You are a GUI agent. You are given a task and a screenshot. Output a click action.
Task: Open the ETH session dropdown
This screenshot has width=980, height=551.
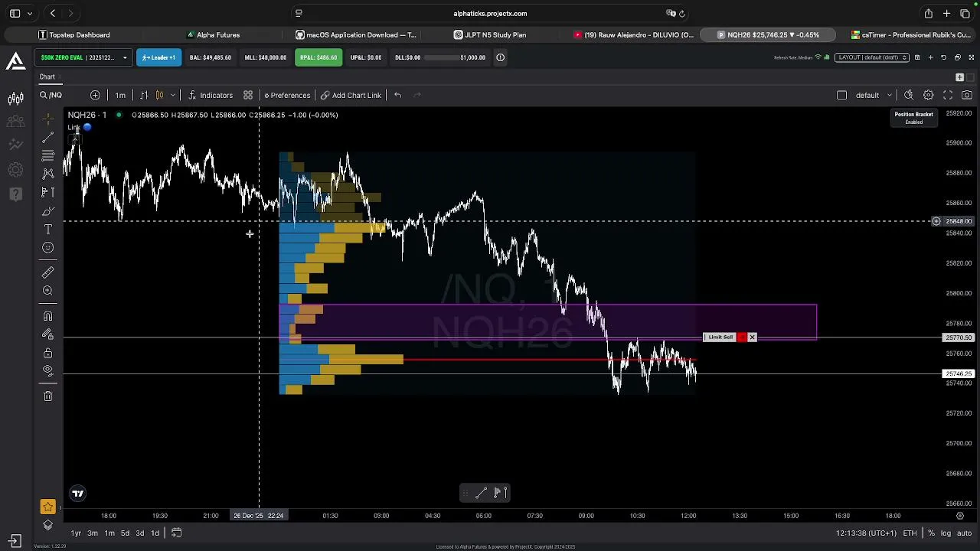click(910, 533)
